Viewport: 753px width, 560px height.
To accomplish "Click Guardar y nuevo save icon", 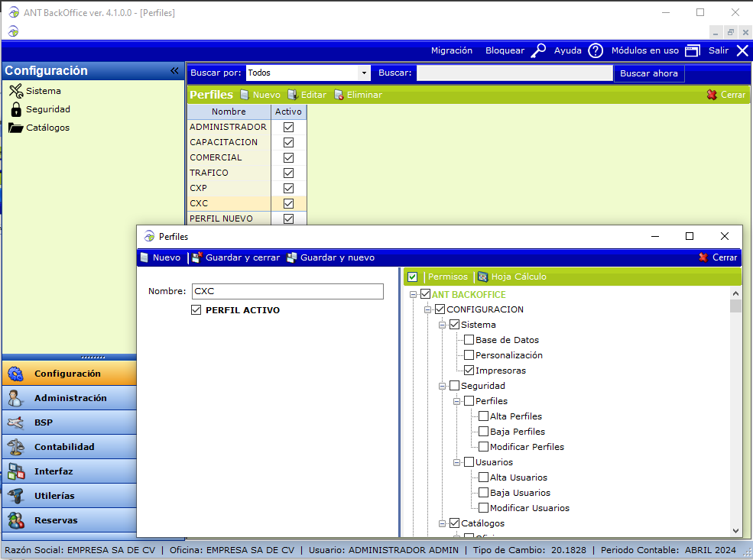I will tap(291, 257).
